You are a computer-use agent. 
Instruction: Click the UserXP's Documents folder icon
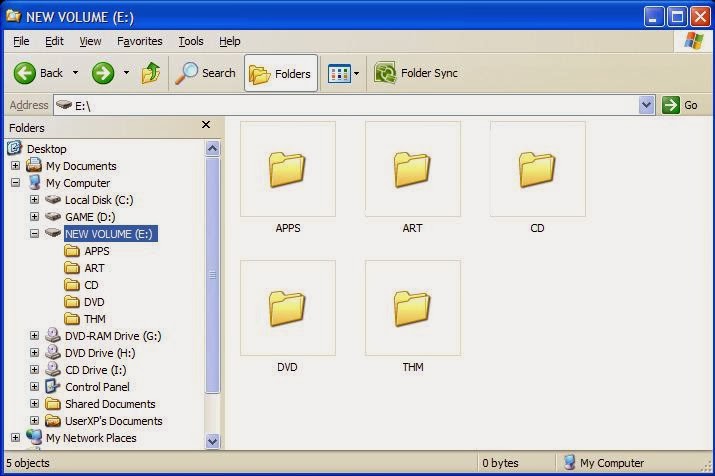(53, 420)
